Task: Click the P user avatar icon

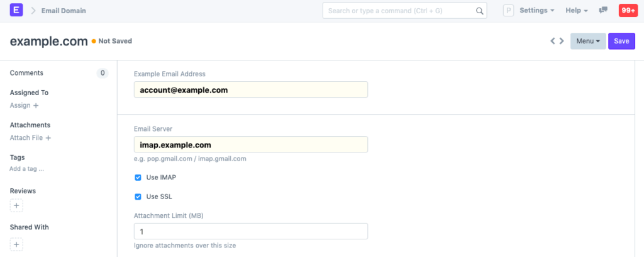Action: 508,11
